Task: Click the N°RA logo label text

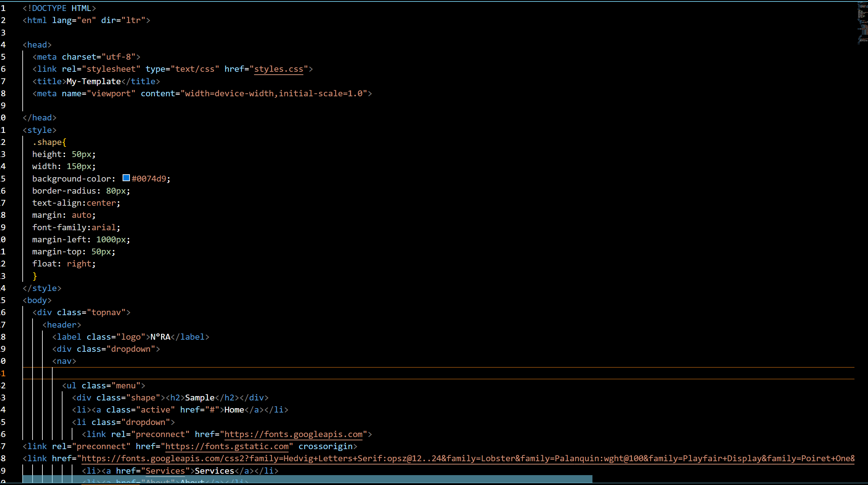Action: [x=160, y=337]
